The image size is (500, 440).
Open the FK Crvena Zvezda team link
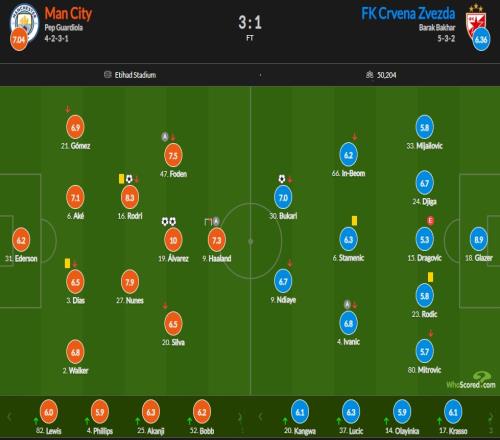pyautogui.click(x=408, y=14)
